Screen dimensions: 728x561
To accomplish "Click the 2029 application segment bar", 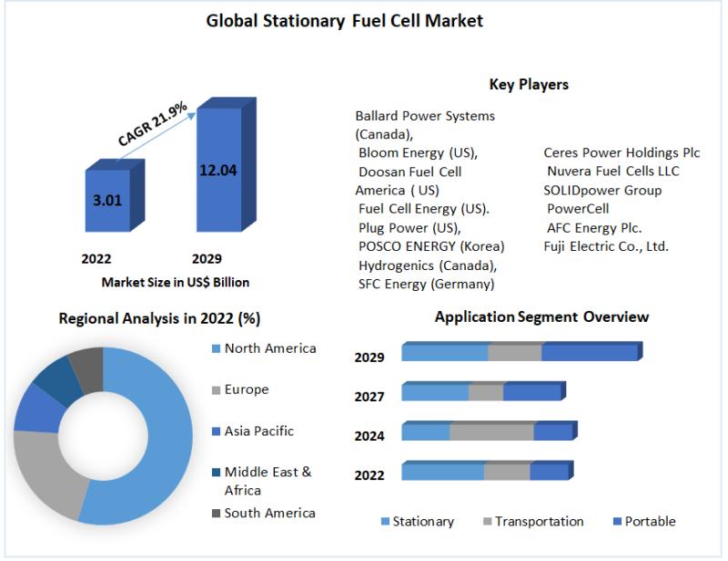I will [521, 351].
